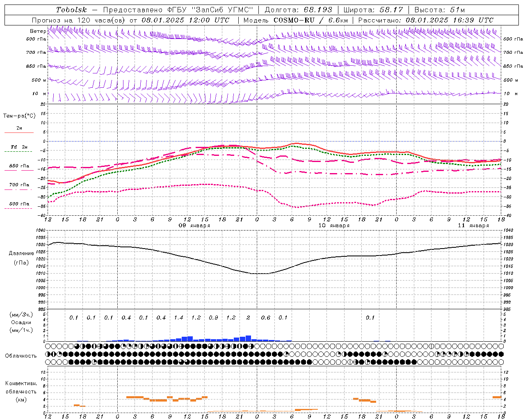Click the '(км)' convective cloud unit label
The image size is (525, 420).
(21, 399)
